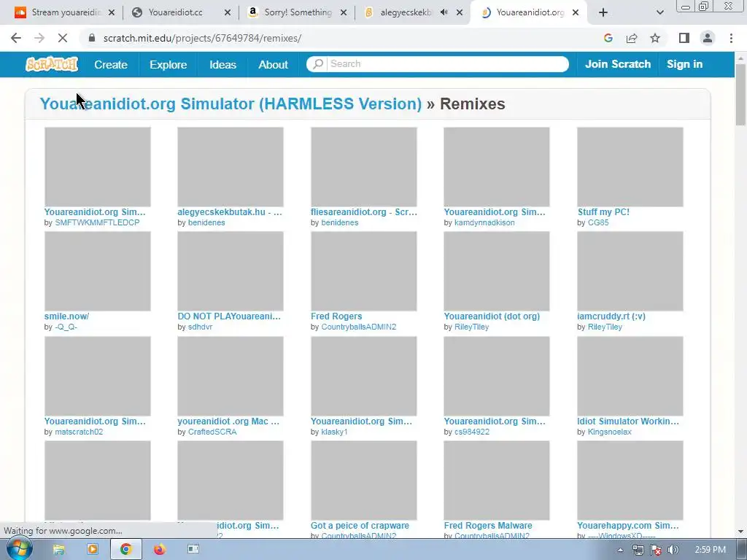Open a new tab with plus button
The width and height of the screenshot is (747, 560).
(x=603, y=13)
